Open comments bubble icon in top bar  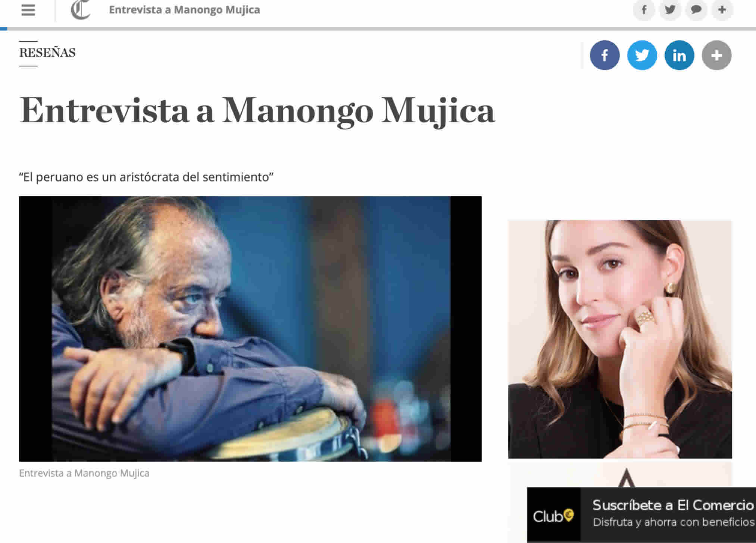pyautogui.click(x=696, y=10)
